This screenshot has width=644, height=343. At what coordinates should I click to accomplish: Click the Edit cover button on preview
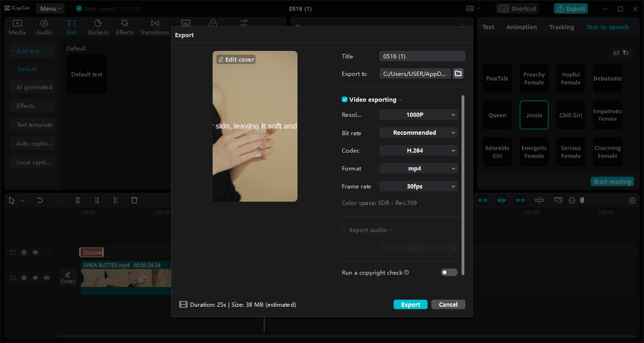[236, 59]
